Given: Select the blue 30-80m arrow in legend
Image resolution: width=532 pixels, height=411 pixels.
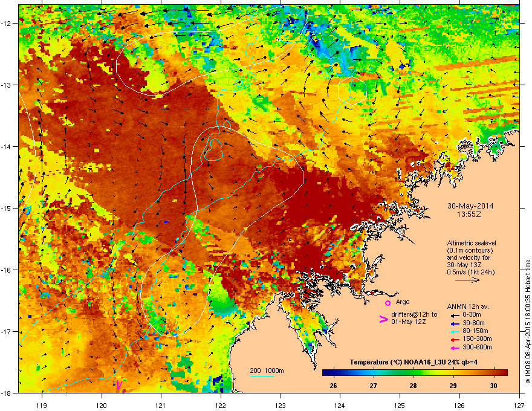Looking at the screenshot, I should click(455, 323).
